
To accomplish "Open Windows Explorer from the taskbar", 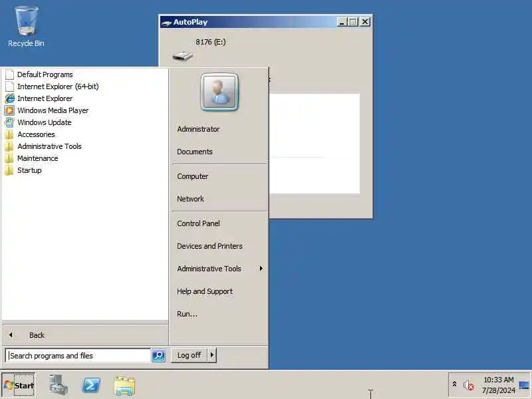I will [125, 386].
